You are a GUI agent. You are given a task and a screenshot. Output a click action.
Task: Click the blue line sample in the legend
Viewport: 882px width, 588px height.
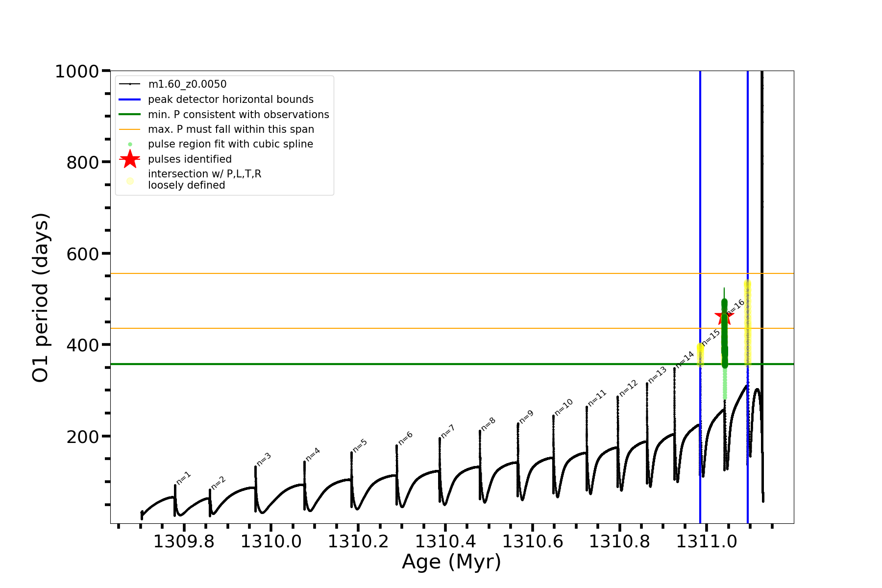130,99
